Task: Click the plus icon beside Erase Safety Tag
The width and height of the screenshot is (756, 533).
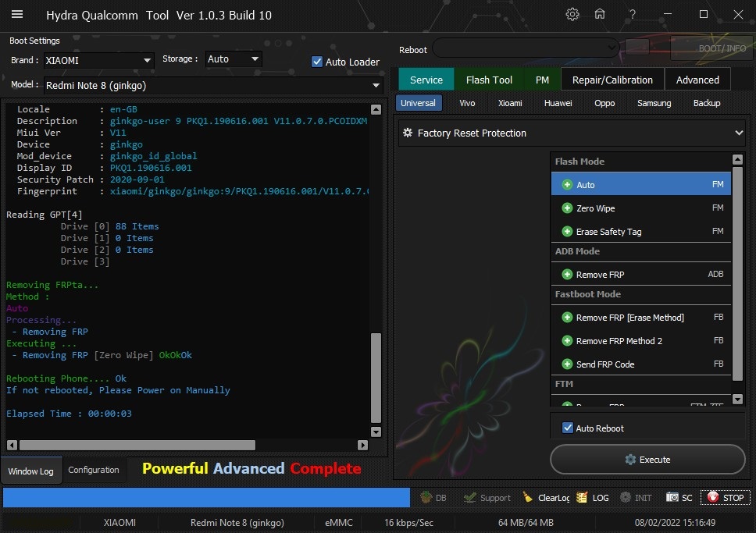Action: click(567, 232)
